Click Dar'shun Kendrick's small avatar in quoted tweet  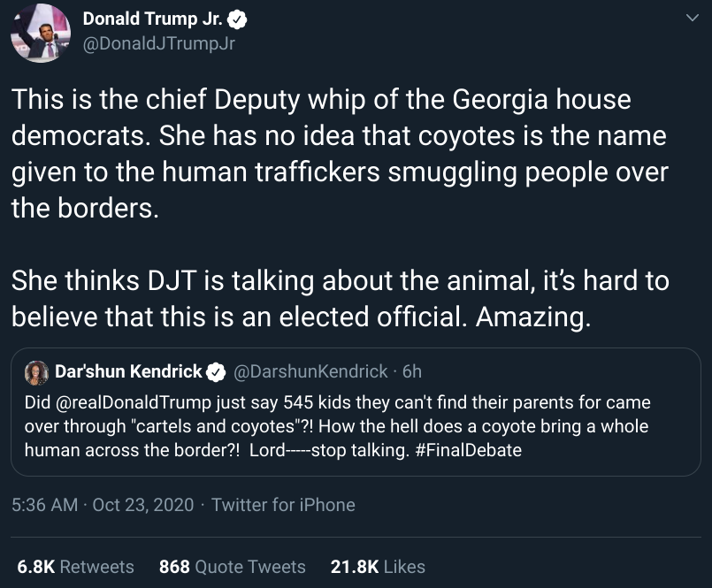tap(38, 372)
